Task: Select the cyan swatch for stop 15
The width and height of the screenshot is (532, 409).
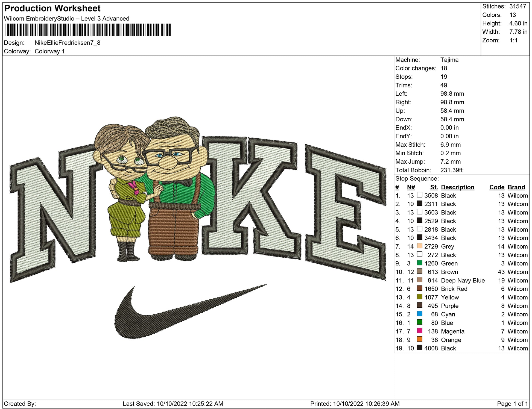Action: click(419, 314)
